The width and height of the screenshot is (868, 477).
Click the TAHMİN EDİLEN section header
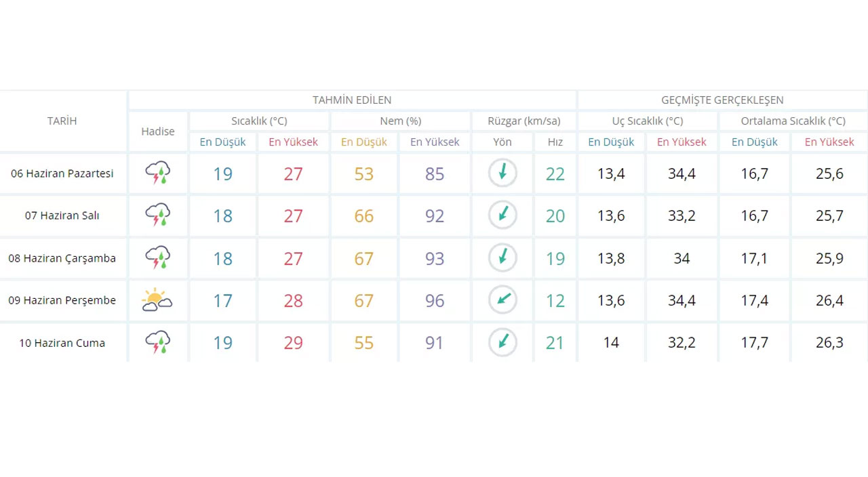pyautogui.click(x=352, y=100)
